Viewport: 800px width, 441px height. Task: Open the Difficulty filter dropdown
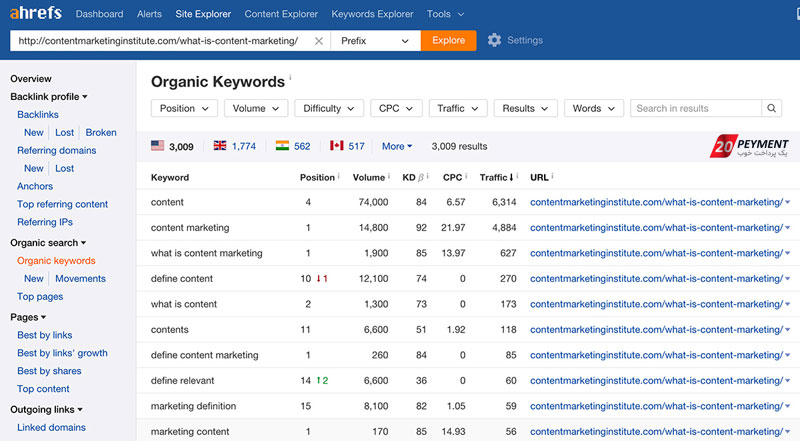[x=329, y=108]
